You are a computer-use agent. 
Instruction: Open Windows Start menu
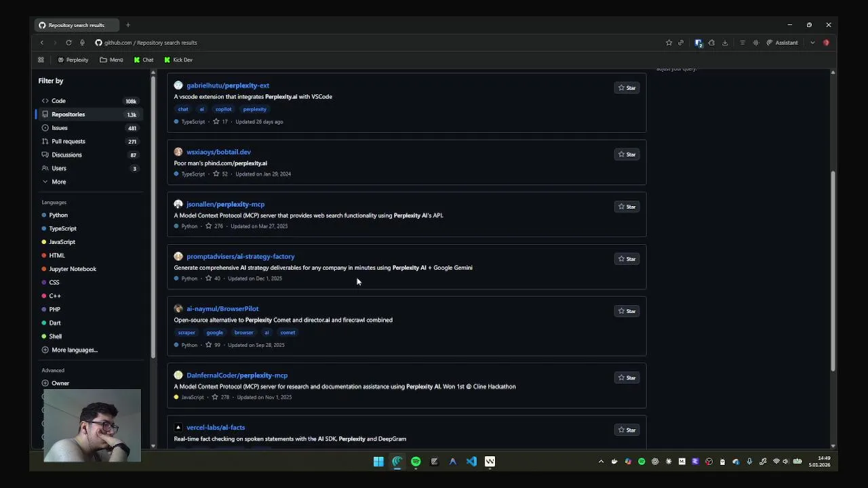378,462
